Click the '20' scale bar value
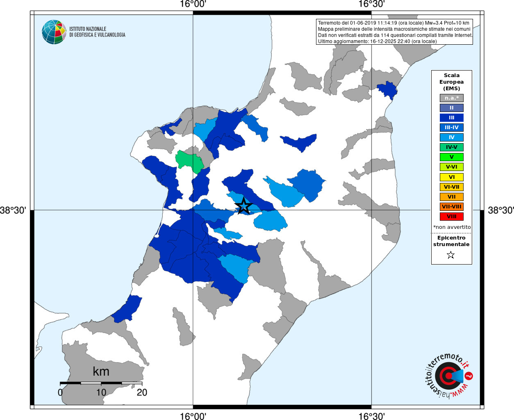The height and width of the screenshot is (420, 514). tap(142, 392)
